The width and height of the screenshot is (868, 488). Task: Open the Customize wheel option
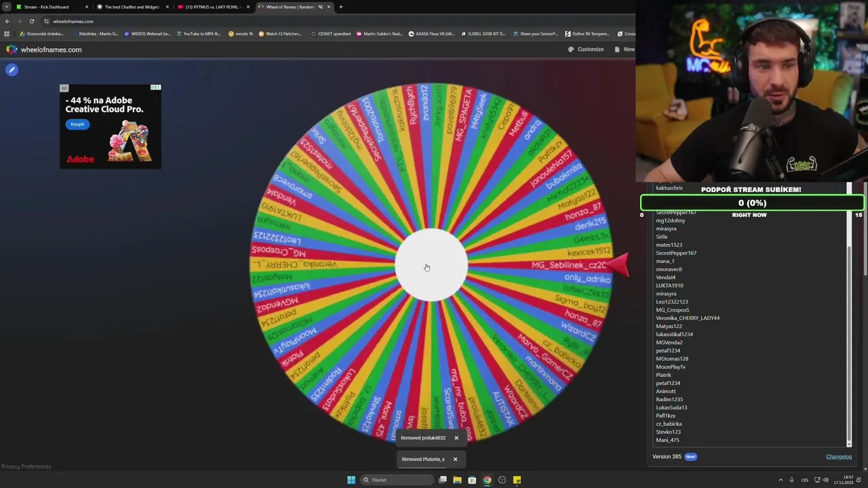586,49
